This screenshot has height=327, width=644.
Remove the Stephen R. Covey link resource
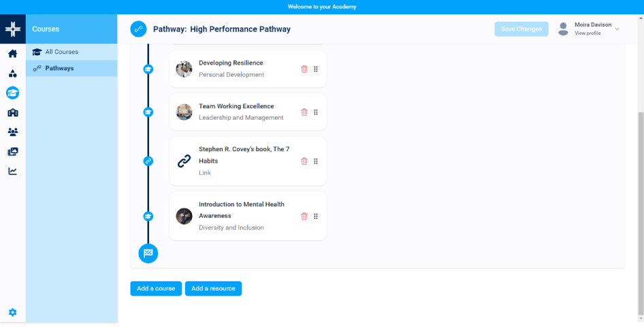point(304,161)
